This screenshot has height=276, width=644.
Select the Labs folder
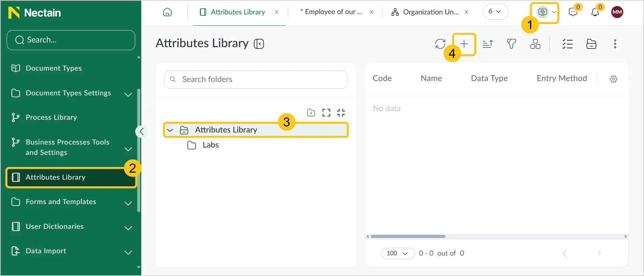203,145
